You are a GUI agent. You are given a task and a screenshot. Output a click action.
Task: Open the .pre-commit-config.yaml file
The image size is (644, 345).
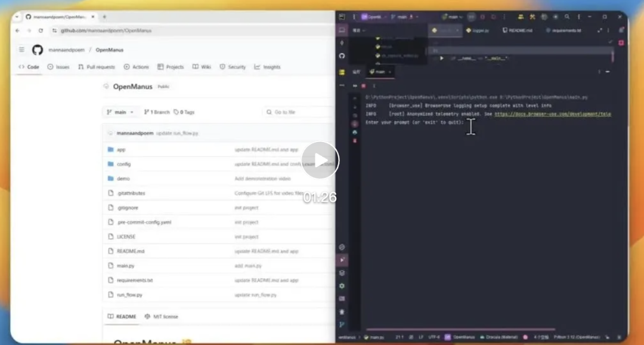coord(144,223)
